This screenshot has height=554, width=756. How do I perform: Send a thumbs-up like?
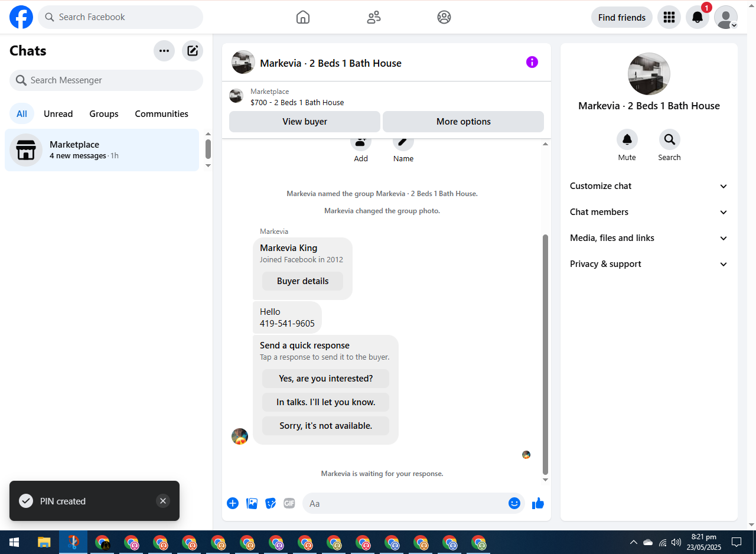538,503
